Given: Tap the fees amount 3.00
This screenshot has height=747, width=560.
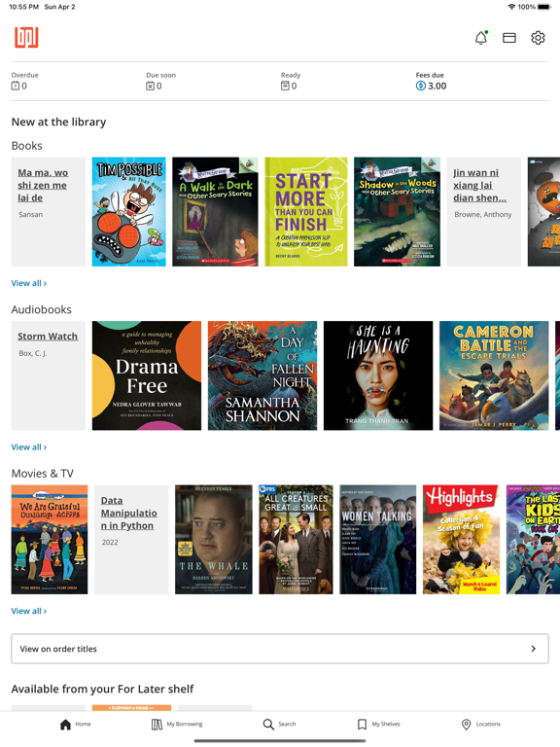Looking at the screenshot, I should (437, 86).
